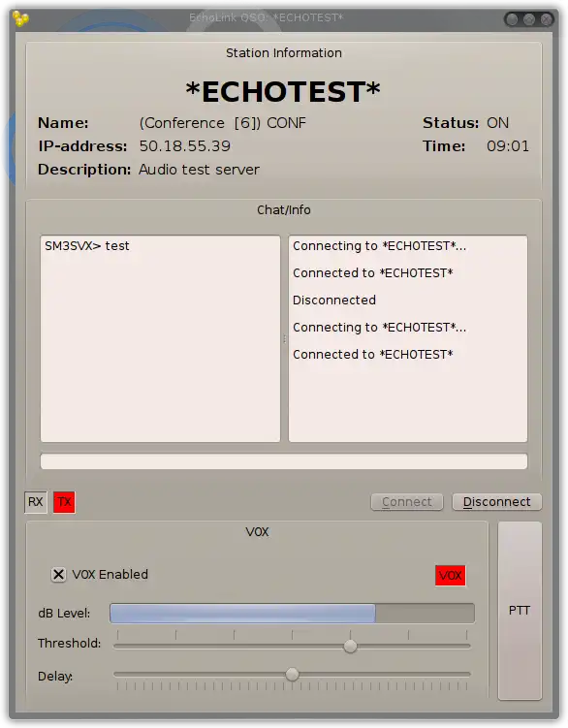Click the splitter handle between chat panes

284,339
